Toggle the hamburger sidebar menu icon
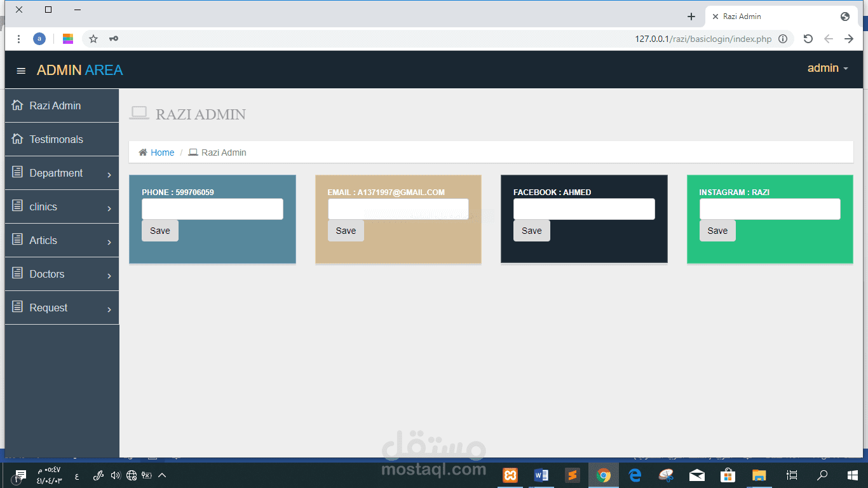The height and width of the screenshot is (488, 868). point(21,71)
